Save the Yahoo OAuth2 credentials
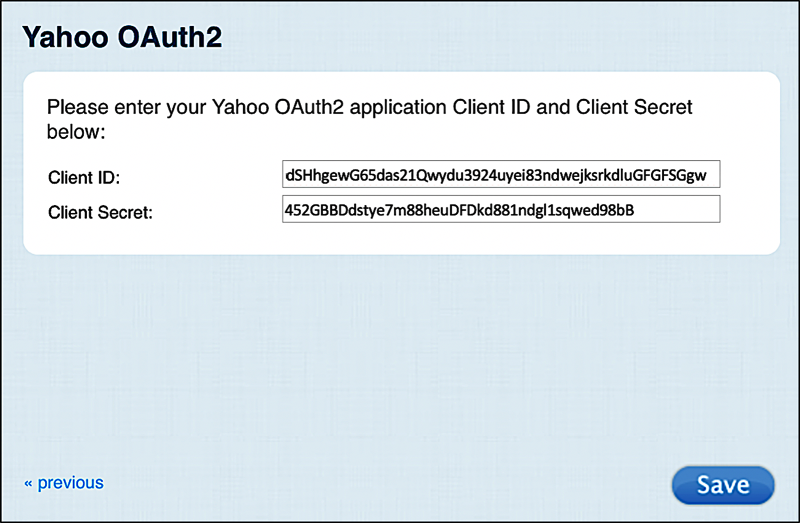This screenshot has width=800, height=523. click(722, 485)
